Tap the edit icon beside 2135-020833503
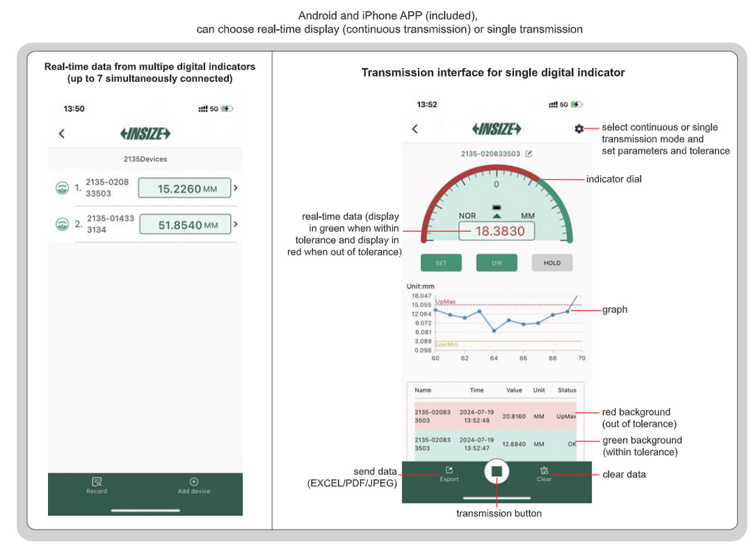The image size is (756, 547). pos(529,154)
